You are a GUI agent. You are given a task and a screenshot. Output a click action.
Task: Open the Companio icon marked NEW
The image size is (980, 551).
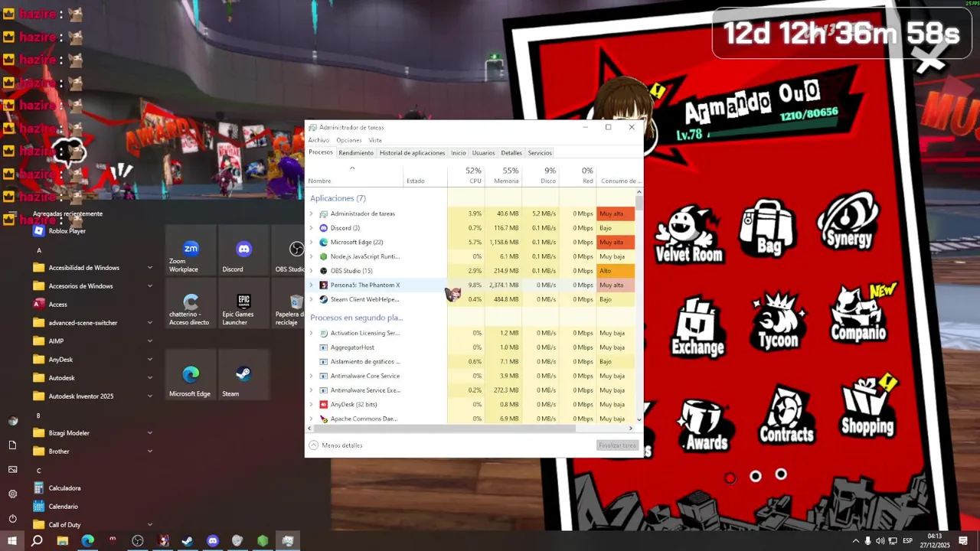pyautogui.click(x=859, y=314)
